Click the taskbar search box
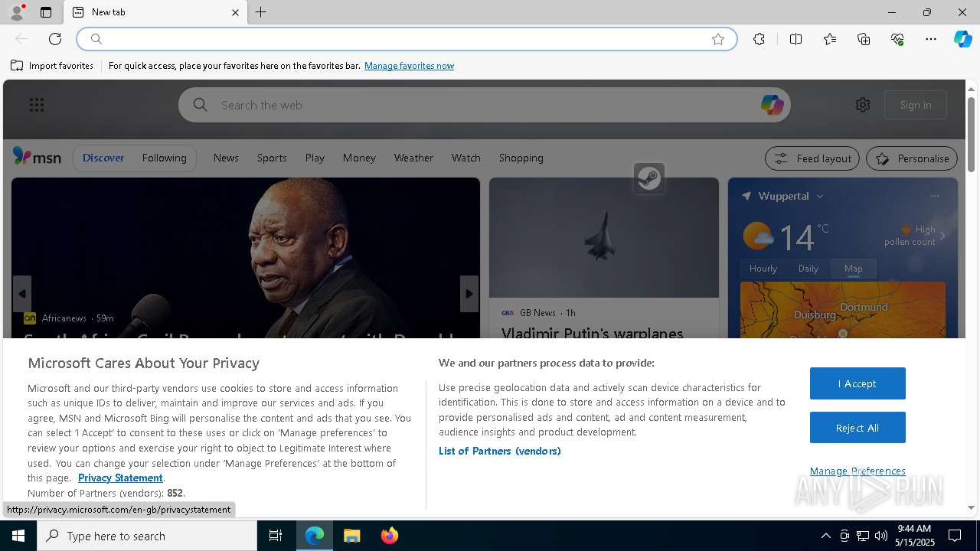The image size is (980, 551). tap(147, 536)
